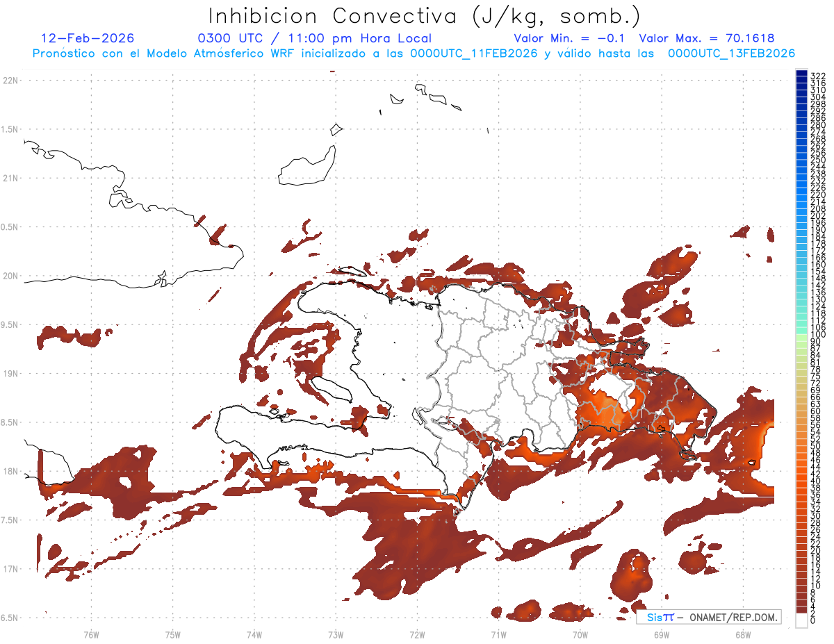Click the longitude label '71W'
The image size is (834, 644).
coord(498,635)
